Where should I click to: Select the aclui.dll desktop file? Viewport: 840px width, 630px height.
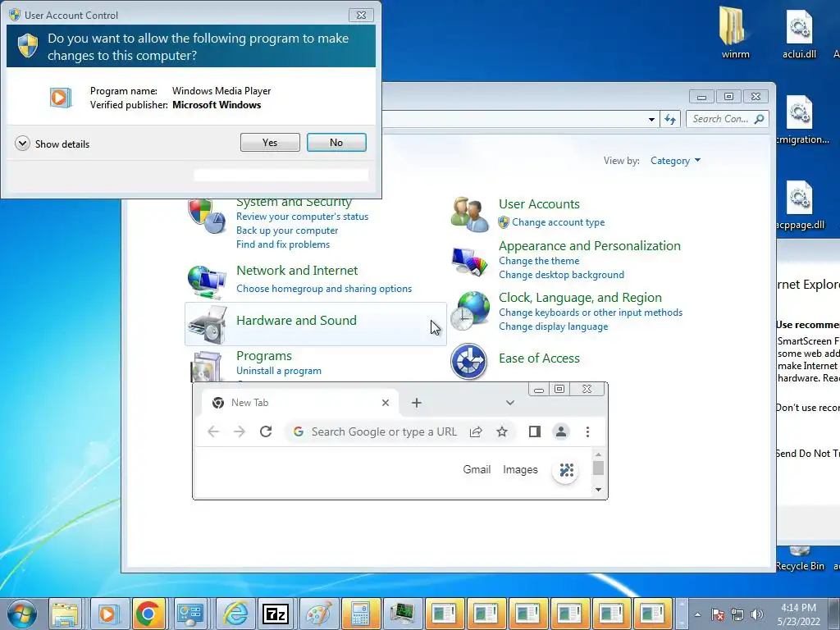pyautogui.click(x=799, y=34)
